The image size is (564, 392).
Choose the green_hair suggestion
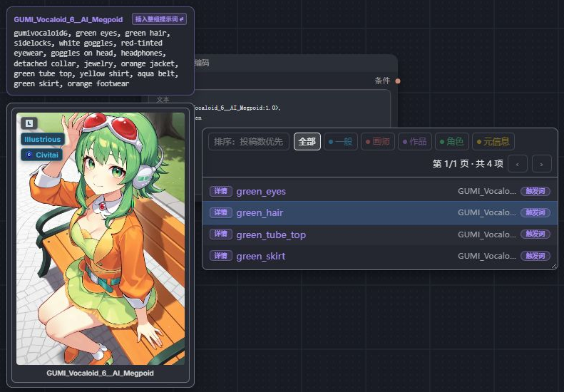(380, 212)
